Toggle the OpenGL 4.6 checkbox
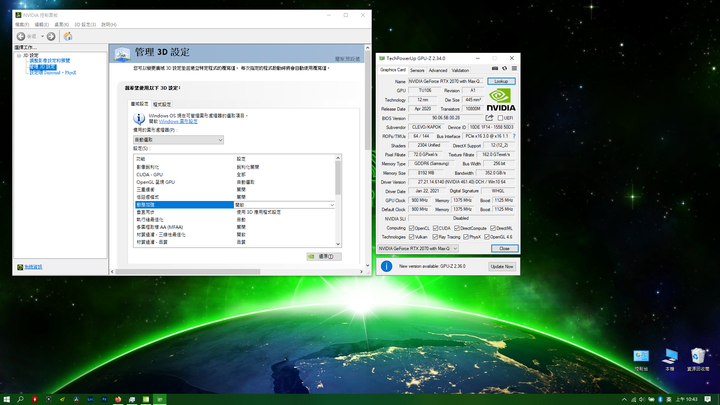The height and width of the screenshot is (405, 720). pyautogui.click(x=487, y=237)
